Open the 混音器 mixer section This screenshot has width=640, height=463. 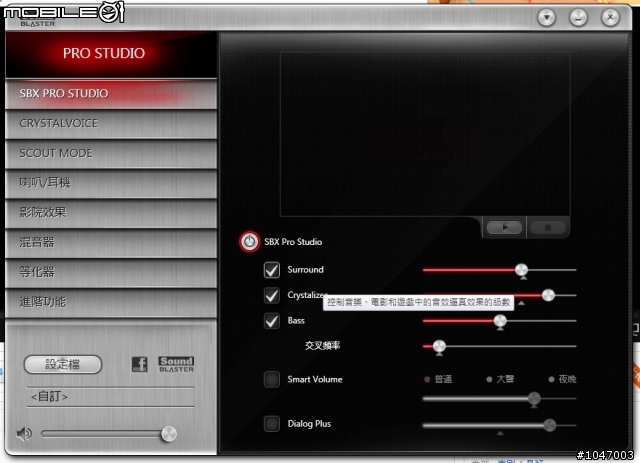[x=111, y=243]
